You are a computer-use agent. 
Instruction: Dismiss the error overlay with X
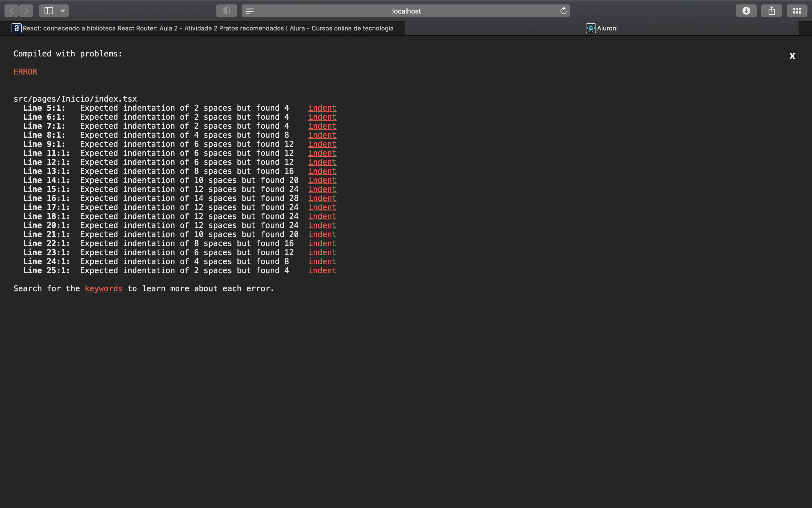(x=792, y=56)
